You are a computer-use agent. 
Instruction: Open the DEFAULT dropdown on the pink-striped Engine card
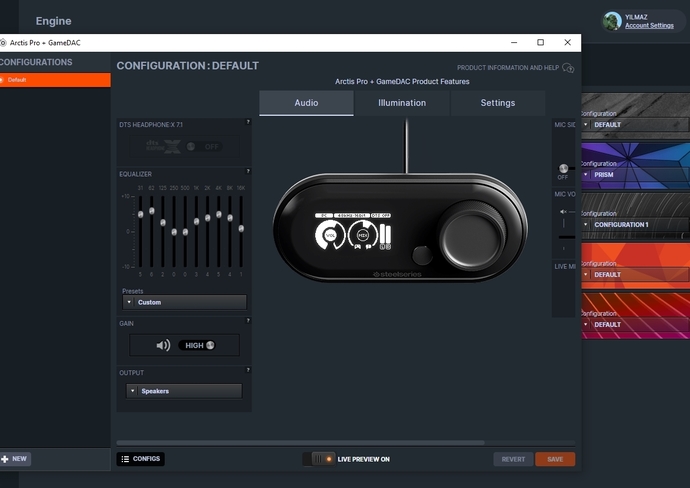635,324
